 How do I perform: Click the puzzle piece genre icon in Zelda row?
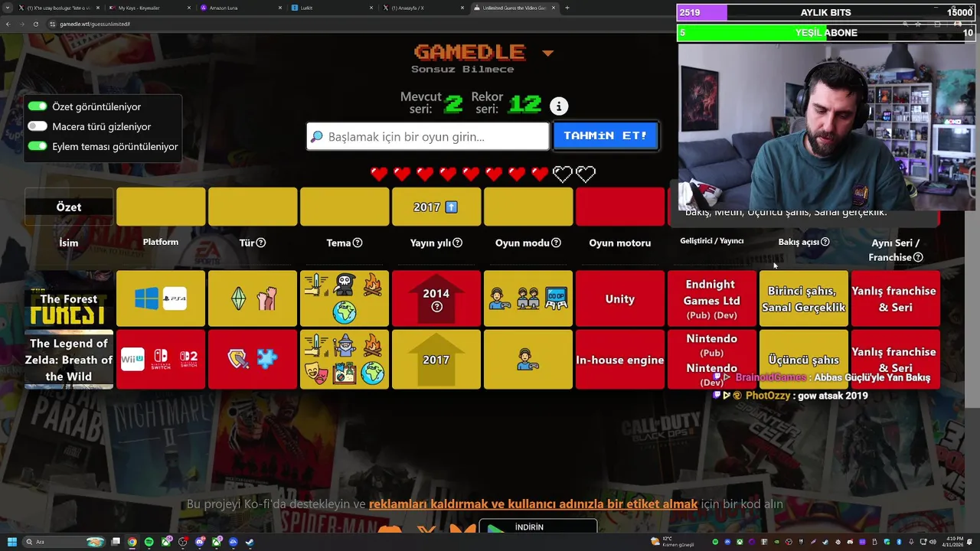[x=266, y=358]
